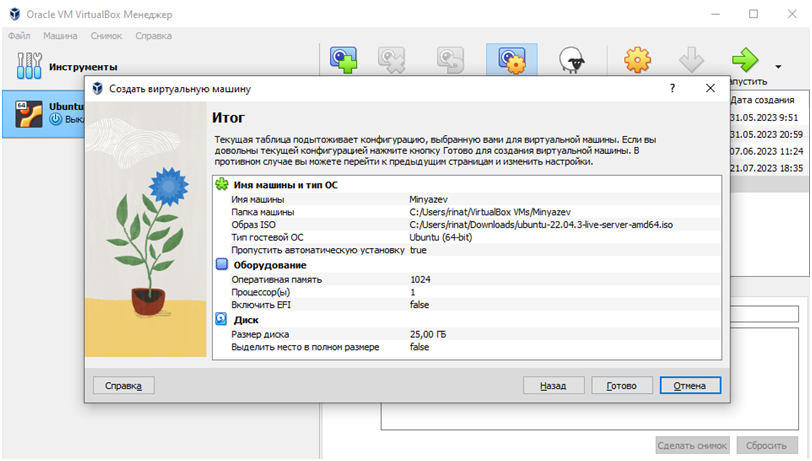Click the Delete Snapshot toolbar icon
Image resolution: width=812 pixels, height=461 pixels.
tap(392, 60)
